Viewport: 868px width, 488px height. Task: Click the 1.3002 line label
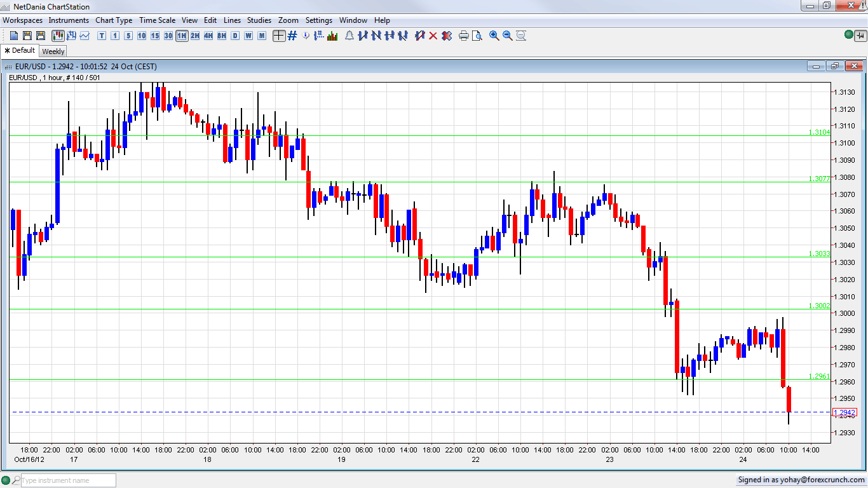coord(819,306)
